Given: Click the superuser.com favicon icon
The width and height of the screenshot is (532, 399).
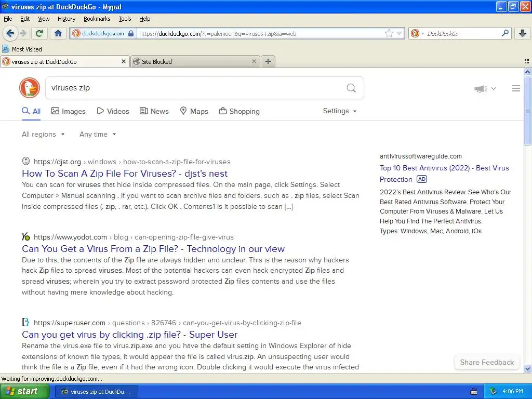Looking at the screenshot, I should [x=26, y=322].
